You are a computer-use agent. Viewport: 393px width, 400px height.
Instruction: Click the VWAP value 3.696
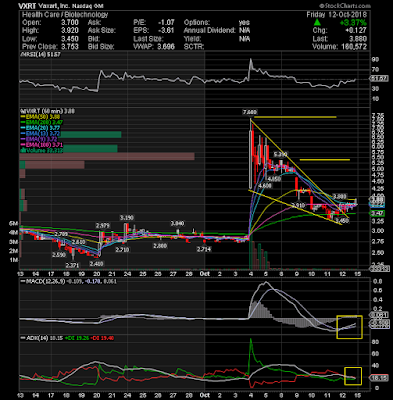(165, 47)
